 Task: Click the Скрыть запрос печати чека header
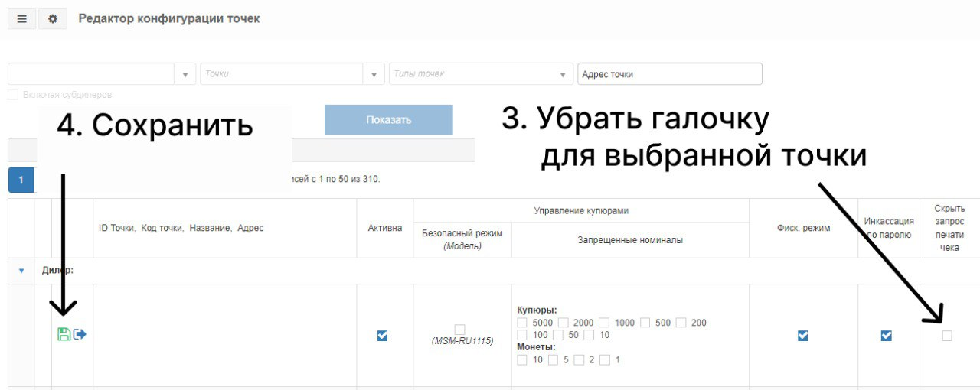tap(949, 228)
